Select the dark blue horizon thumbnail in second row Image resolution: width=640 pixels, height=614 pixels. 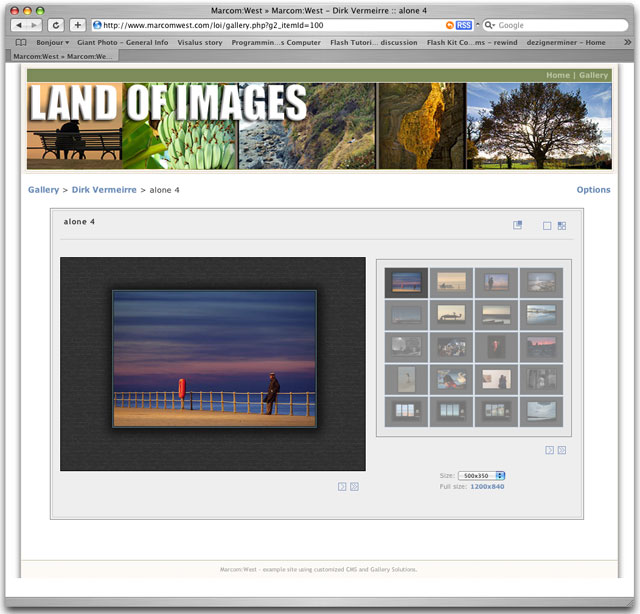click(x=406, y=315)
